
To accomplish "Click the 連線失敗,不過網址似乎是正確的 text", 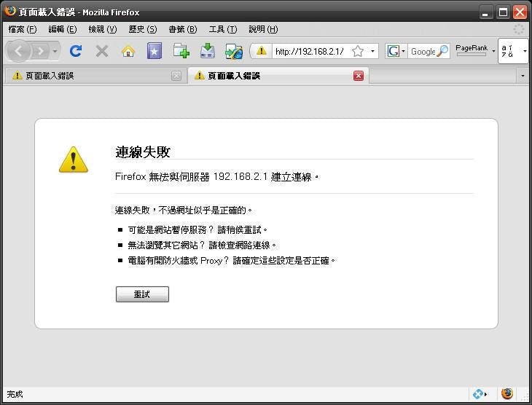I will pos(183,211).
